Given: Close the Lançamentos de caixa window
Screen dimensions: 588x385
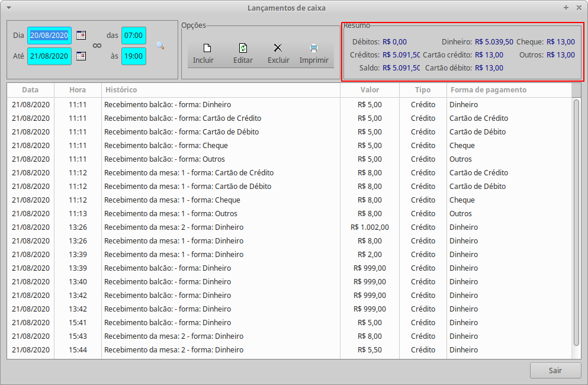Looking at the screenshot, I should (x=579, y=8).
